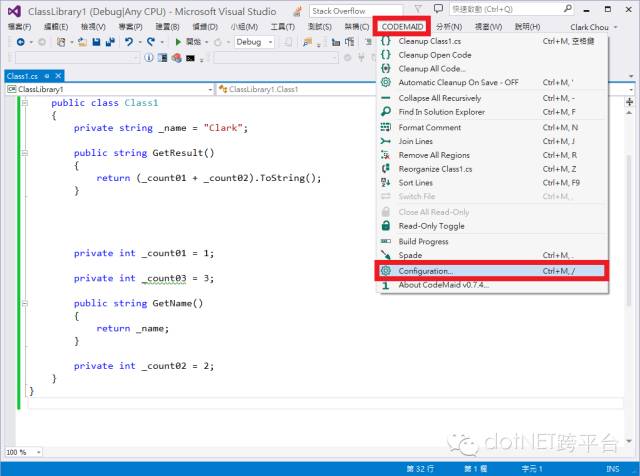
Task: Click the Save icon in toolbar
Action: (96, 42)
